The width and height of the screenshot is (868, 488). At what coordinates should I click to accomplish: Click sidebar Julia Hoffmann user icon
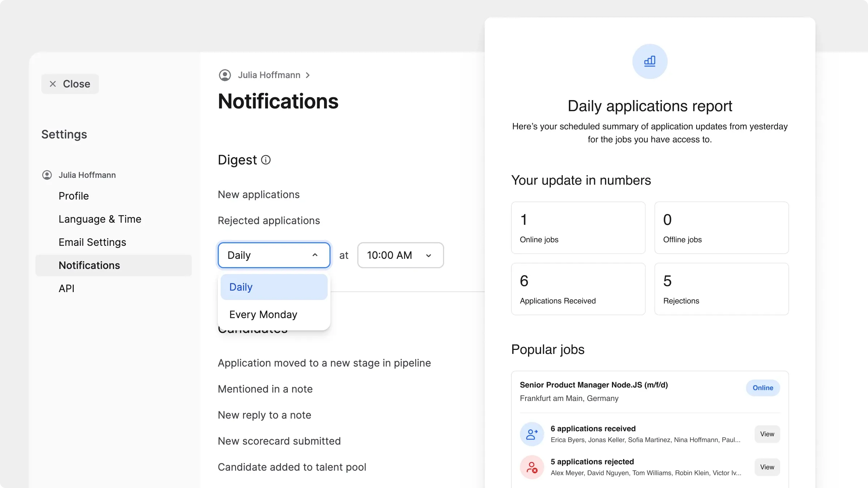tap(47, 175)
